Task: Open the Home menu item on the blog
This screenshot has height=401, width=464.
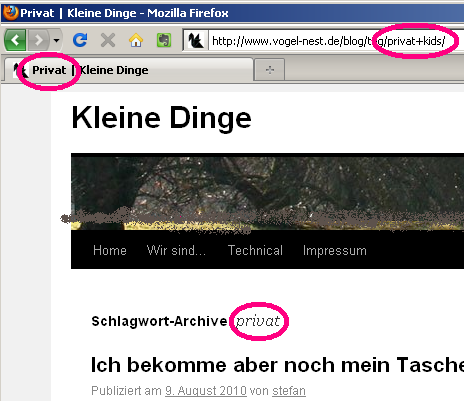Action: click(x=110, y=250)
